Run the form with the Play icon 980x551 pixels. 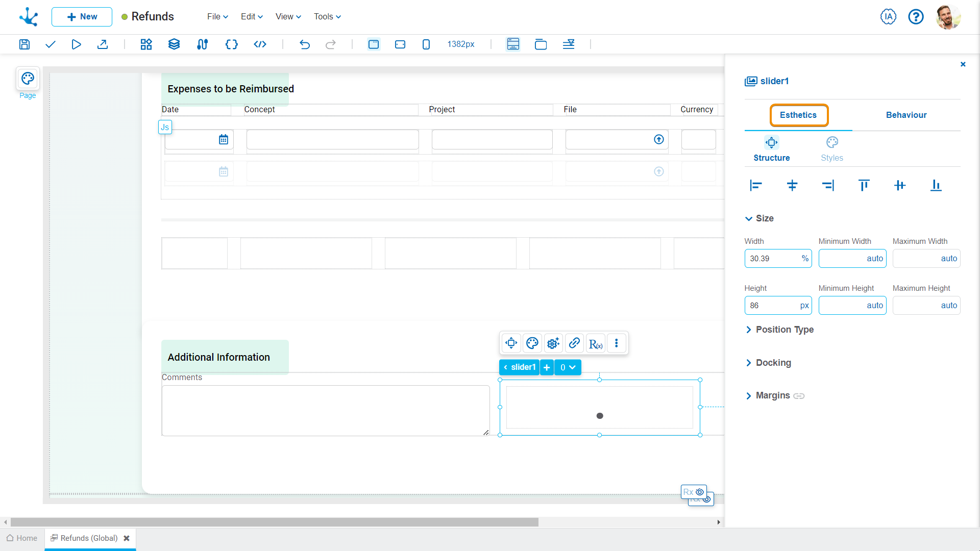click(x=76, y=44)
